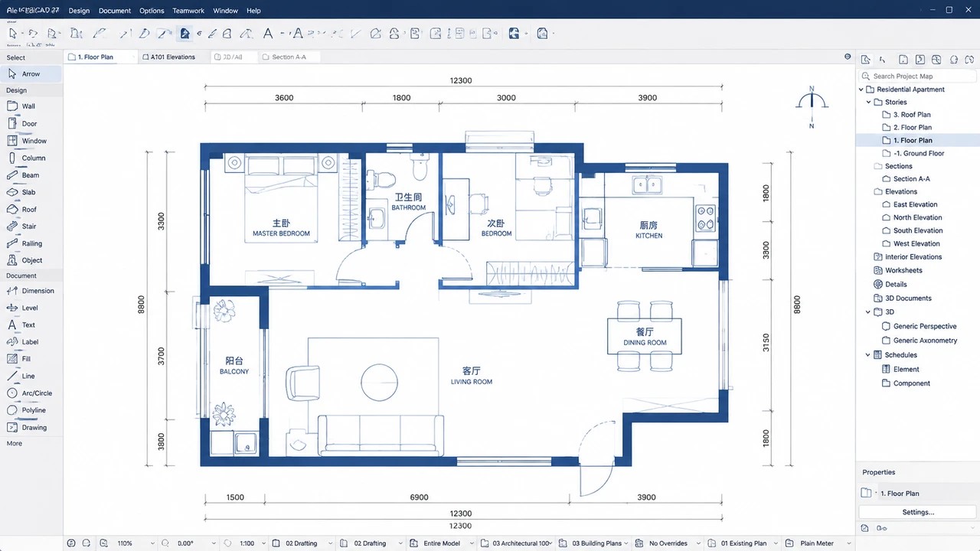This screenshot has width=980, height=551.
Task: Open the No Overrides dropdown
Action: click(x=673, y=543)
